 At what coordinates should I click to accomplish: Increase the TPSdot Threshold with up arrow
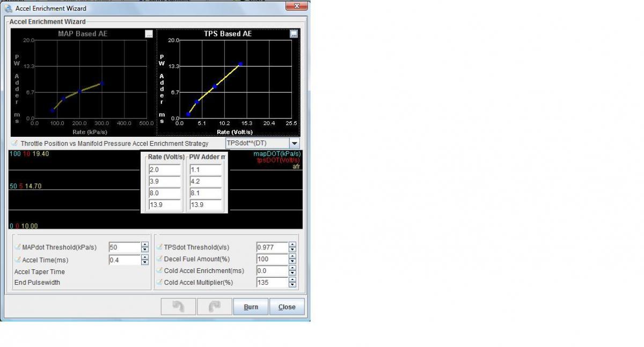pyautogui.click(x=292, y=245)
